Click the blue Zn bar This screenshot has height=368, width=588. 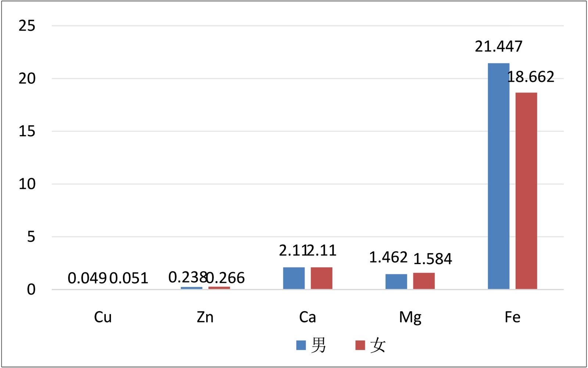[191, 288]
